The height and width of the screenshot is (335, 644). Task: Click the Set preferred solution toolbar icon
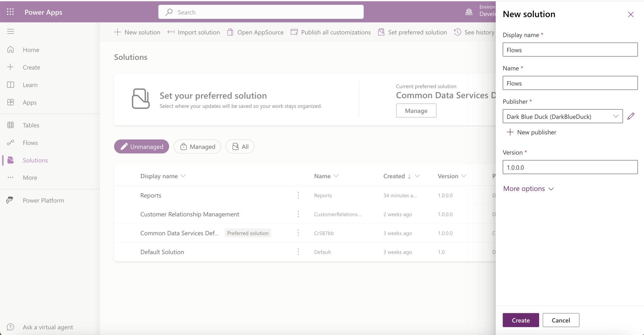(381, 32)
